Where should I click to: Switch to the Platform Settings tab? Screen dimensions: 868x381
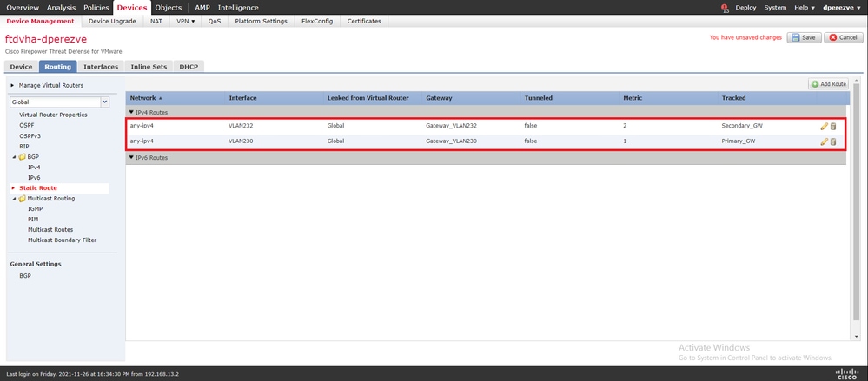pos(261,21)
